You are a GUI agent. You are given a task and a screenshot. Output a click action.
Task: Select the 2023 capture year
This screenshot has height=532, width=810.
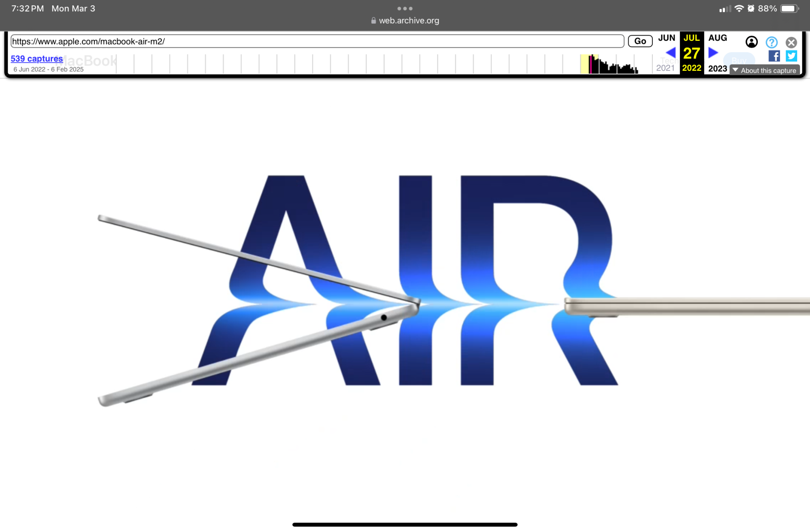click(x=717, y=68)
